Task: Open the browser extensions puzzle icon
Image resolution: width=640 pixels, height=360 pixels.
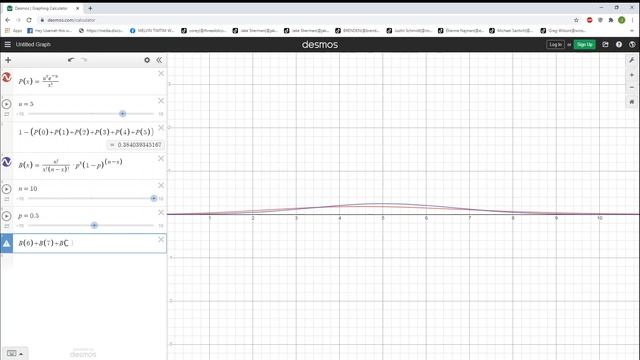Action: 611,20
